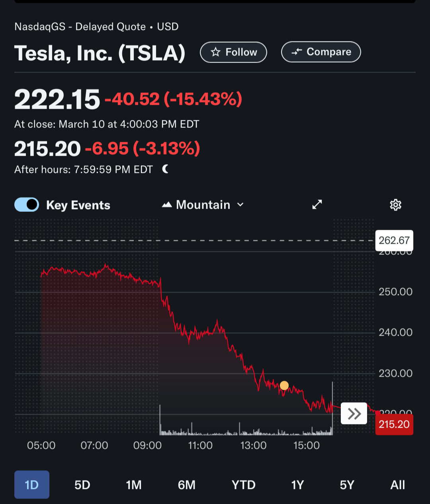Select the 1D time range tab

(x=32, y=485)
